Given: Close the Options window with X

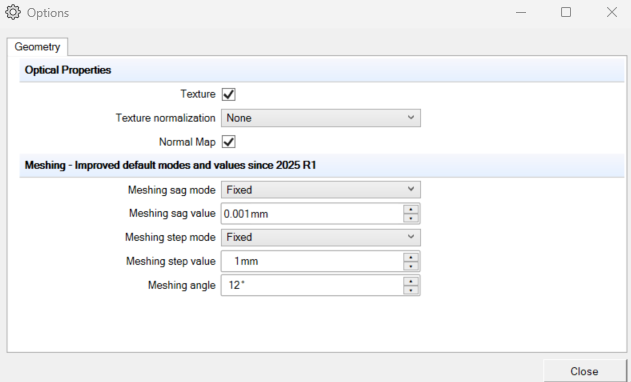Looking at the screenshot, I should [612, 12].
